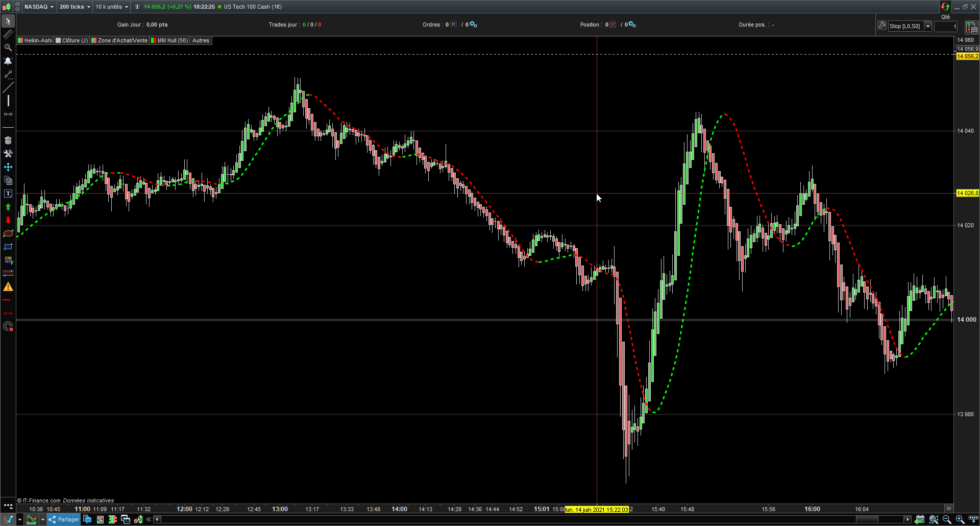Select the ruler measurement tool
The height and width of the screenshot is (526, 980).
tap(8, 34)
